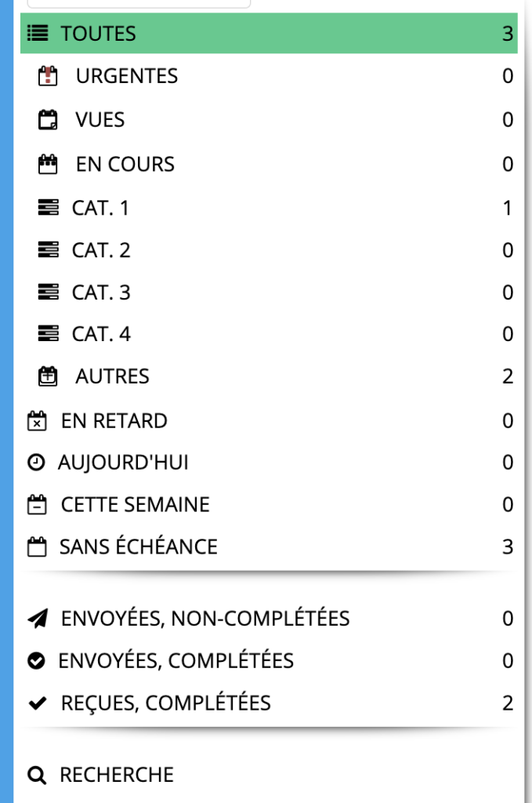The height and width of the screenshot is (803, 532).
Task: Click the calendar icon next to EN COURS
Action: (48, 164)
